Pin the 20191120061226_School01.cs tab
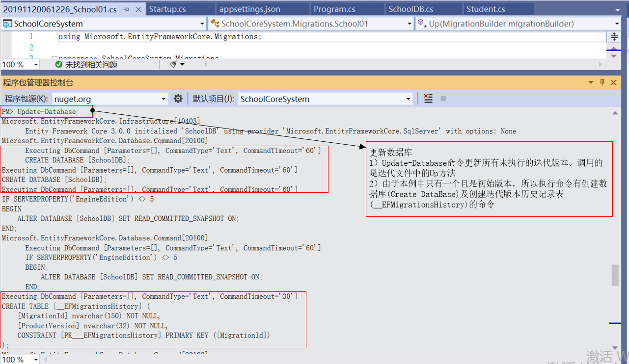The height and width of the screenshot is (364, 629). tap(127, 9)
